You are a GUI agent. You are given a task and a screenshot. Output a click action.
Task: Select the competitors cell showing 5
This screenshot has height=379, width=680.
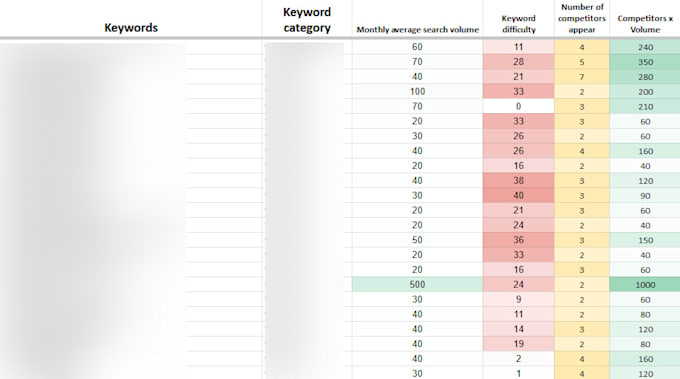[x=582, y=62]
